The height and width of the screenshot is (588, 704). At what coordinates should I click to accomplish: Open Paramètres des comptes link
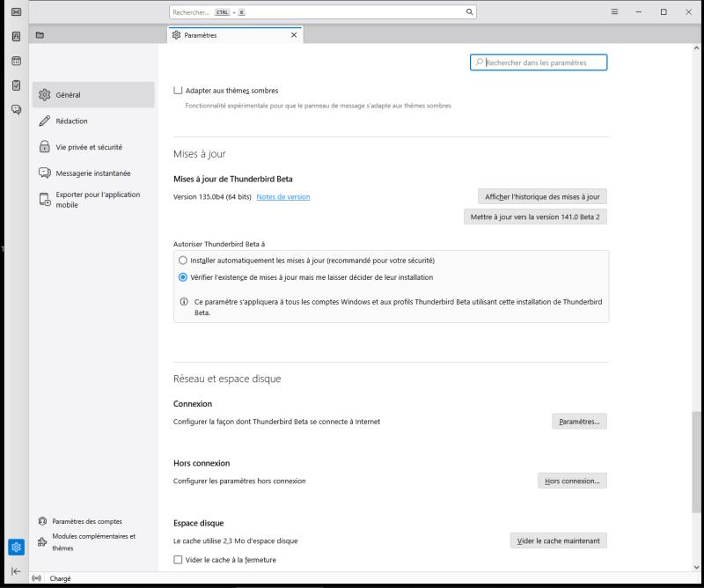coord(87,521)
